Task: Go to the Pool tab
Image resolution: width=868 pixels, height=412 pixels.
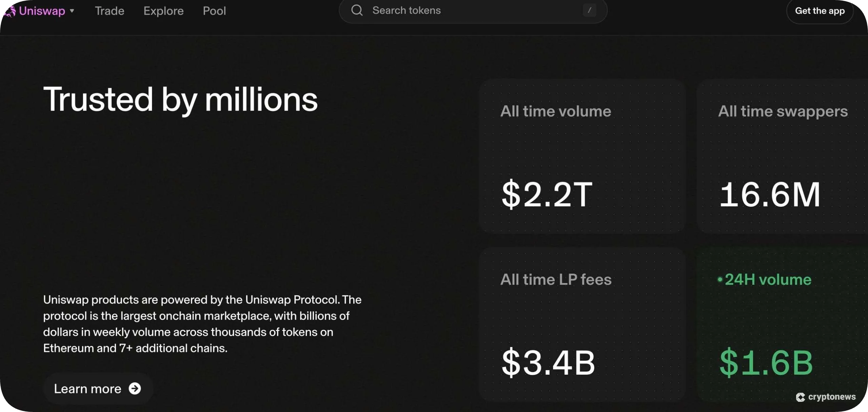Action: click(214, 11)
